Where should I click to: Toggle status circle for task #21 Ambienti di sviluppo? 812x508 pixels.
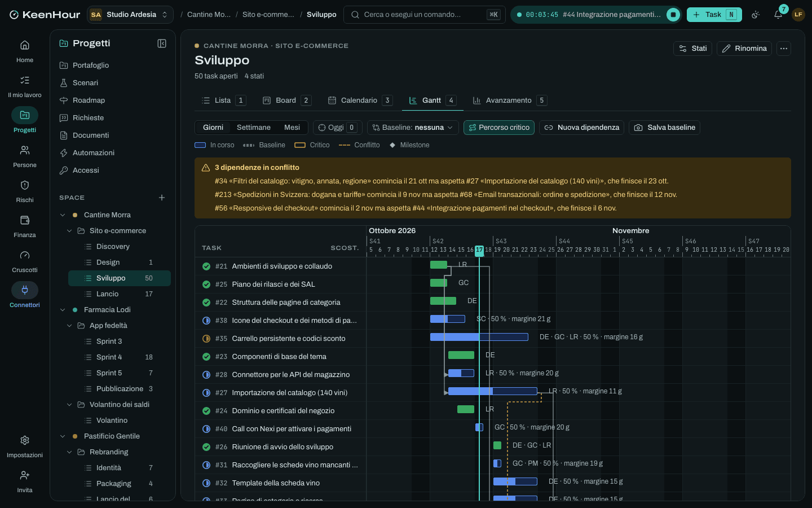tap(206, 266)
